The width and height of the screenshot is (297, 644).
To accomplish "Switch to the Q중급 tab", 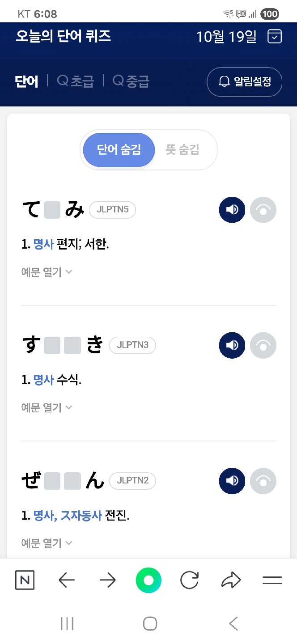I will 131,81.
